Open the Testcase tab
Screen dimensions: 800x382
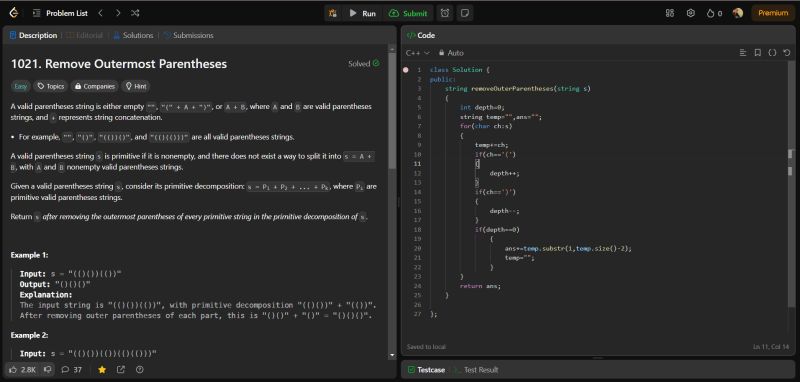click(x=427, y=370)
